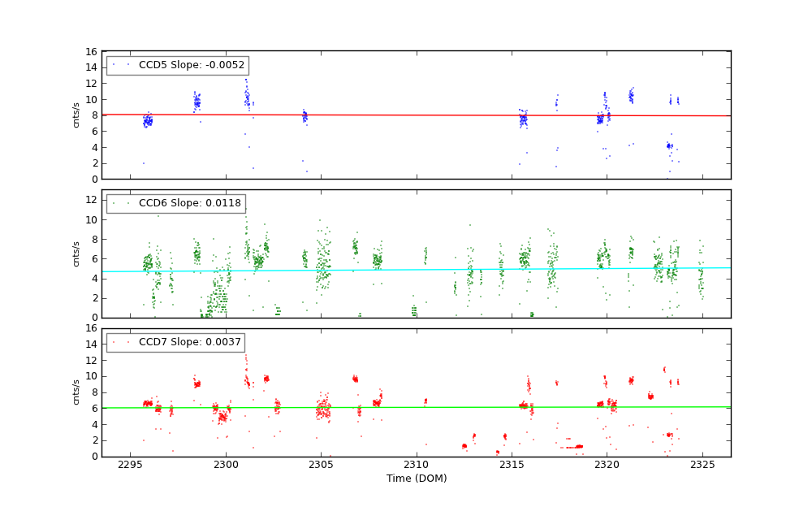Viewport: 812px width, 507px height.
Task: Select the cnts/s y-axis label of bottom panel
Action: pos(76,392)
